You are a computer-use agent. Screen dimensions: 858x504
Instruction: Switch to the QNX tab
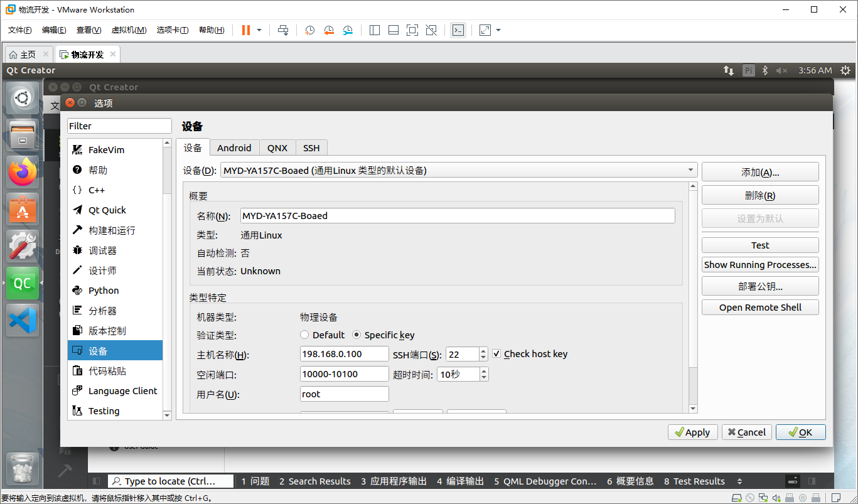tap(277, 147)
